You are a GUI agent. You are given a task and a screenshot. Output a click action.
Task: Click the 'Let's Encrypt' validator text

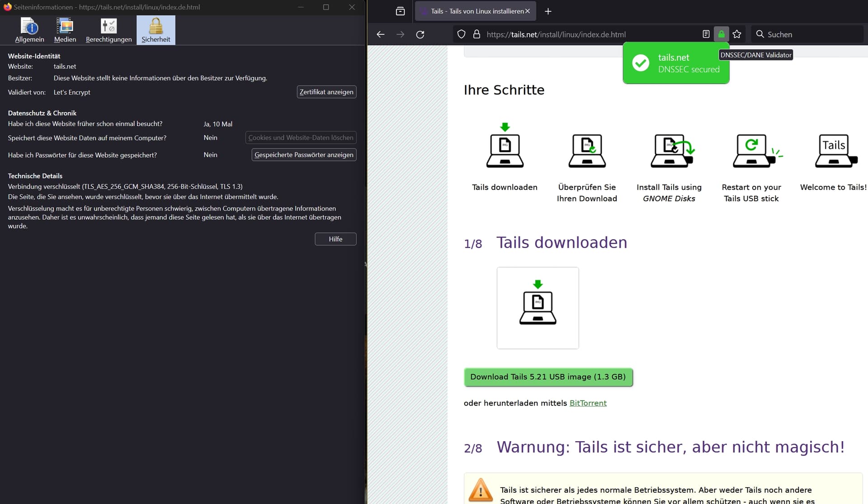pos(72,92)
